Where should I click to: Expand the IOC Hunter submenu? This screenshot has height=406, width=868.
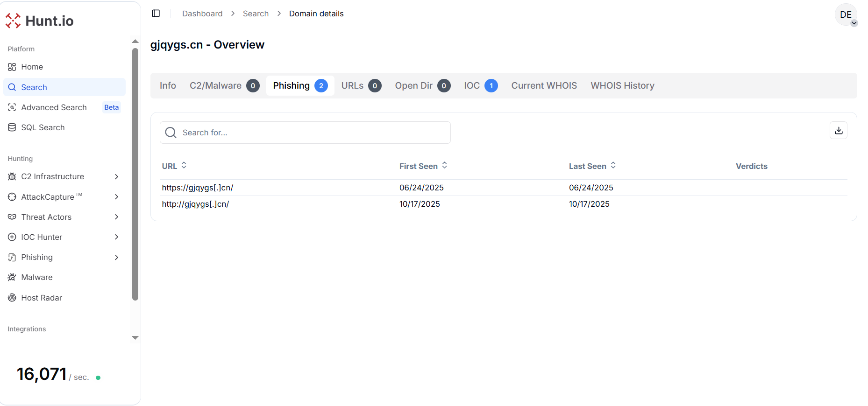pos(116,237)
